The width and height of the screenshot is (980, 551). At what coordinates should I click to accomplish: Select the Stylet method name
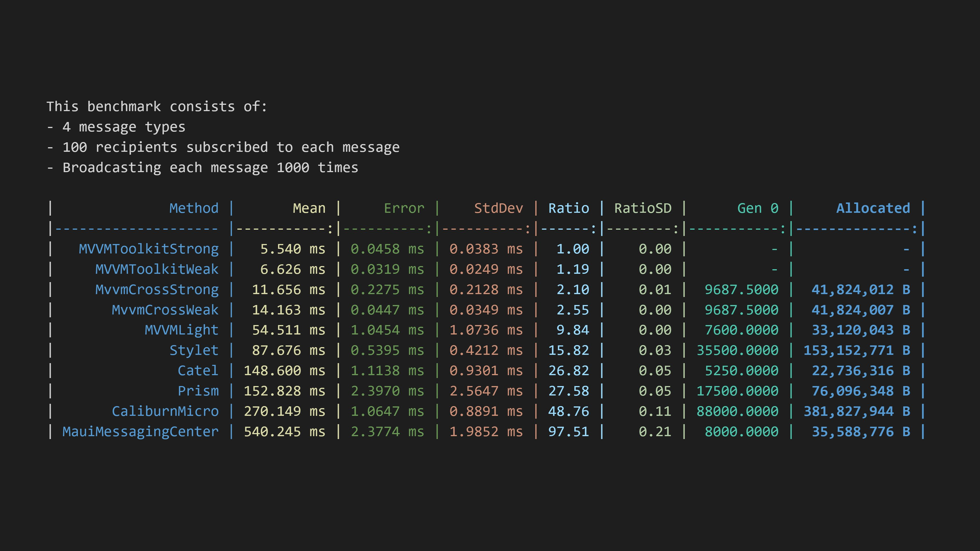(x=194, y=350)
